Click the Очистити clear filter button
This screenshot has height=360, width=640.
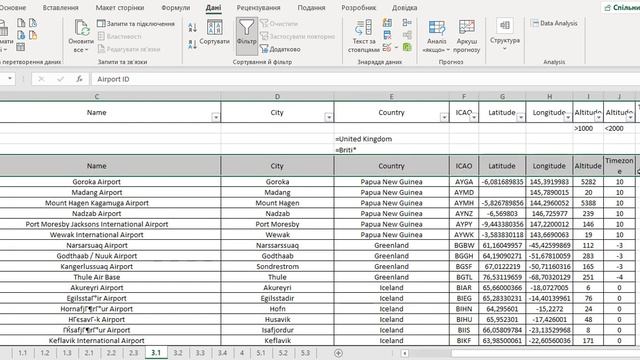coord(279,24)
